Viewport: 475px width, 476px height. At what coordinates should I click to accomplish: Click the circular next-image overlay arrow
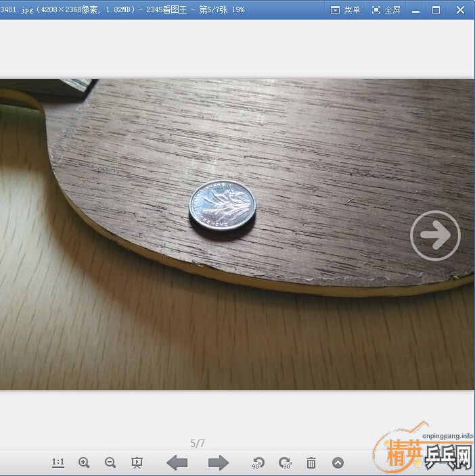pyautogui.click(x=435, y=235)
